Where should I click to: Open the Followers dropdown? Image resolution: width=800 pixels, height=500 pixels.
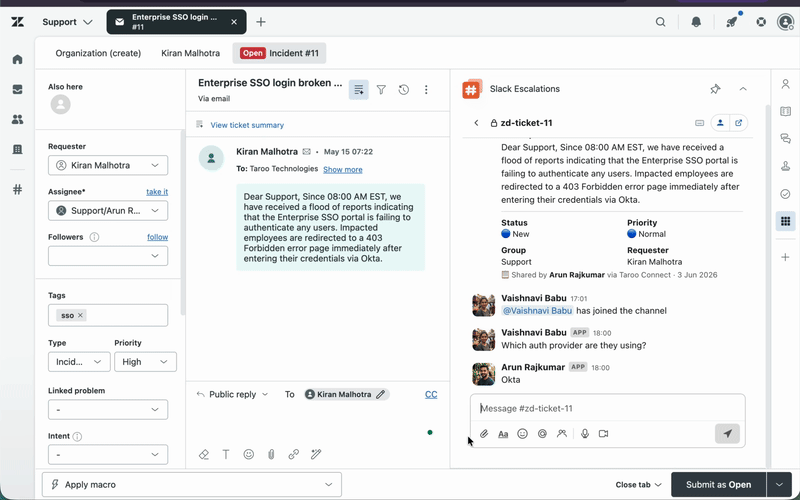pyautogui.click(x=108, y=256)
